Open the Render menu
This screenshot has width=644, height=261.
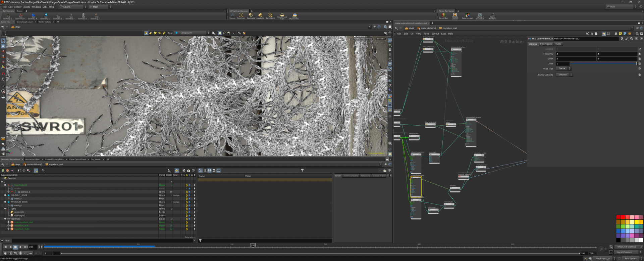tap(18, 7)
